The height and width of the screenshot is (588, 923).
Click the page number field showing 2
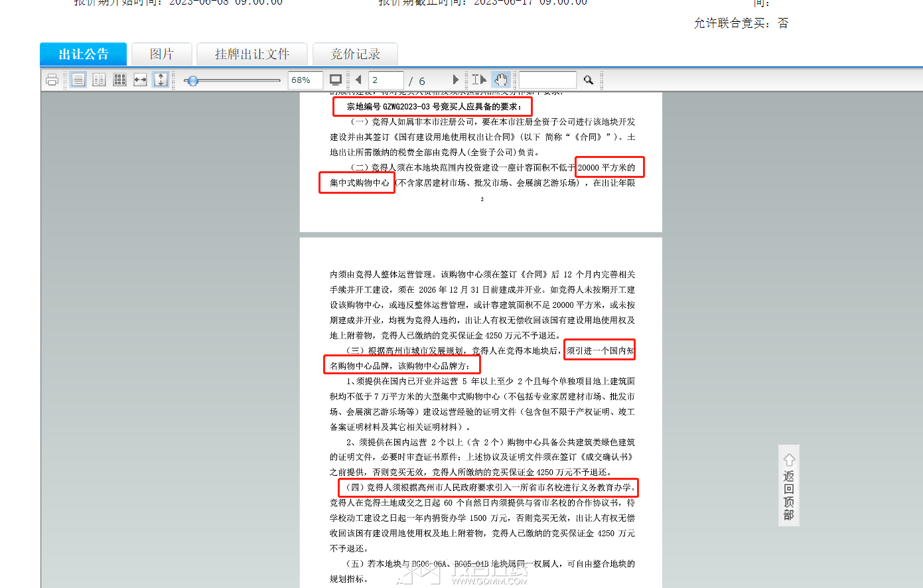pos(386,80)
